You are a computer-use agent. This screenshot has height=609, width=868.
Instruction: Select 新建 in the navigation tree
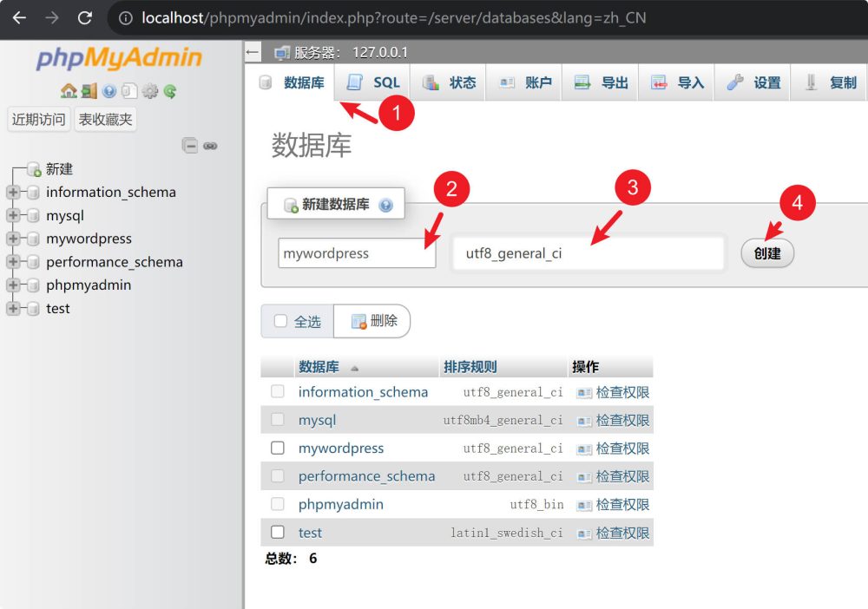coord(59,168)
